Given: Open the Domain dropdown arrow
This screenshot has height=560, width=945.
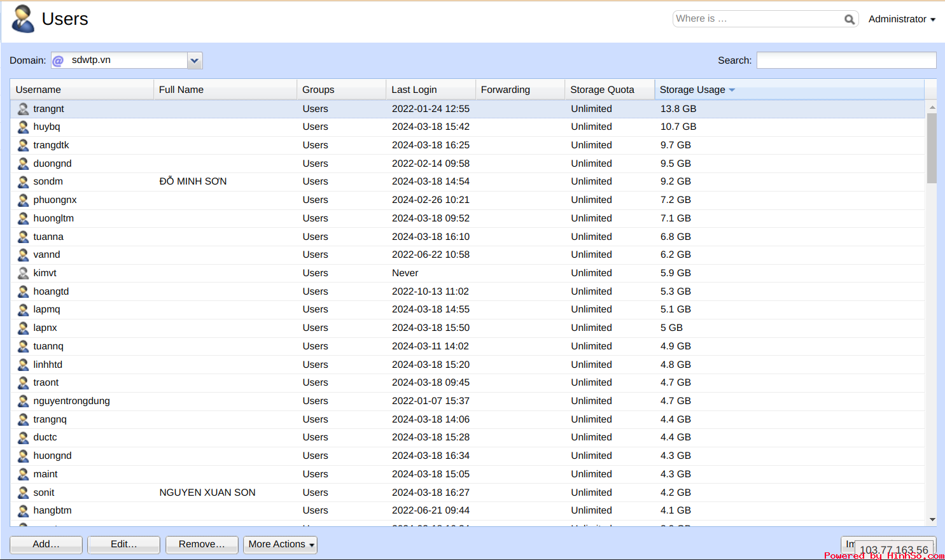Looking at the screenshot, I should 195,60.
